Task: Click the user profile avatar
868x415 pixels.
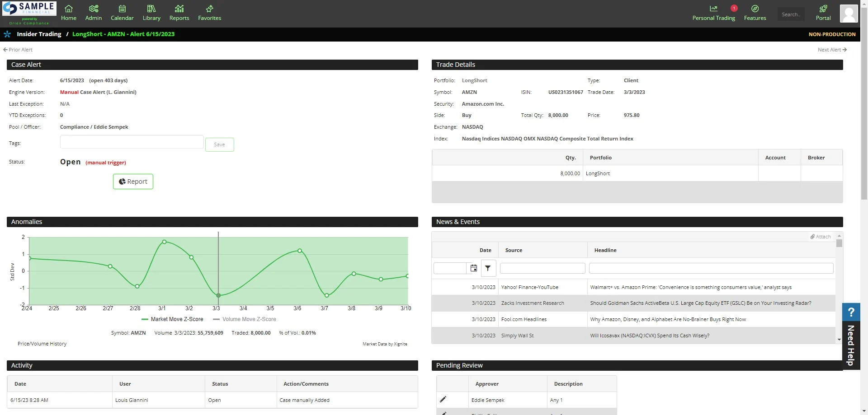Action: click(x=849, y=14)
